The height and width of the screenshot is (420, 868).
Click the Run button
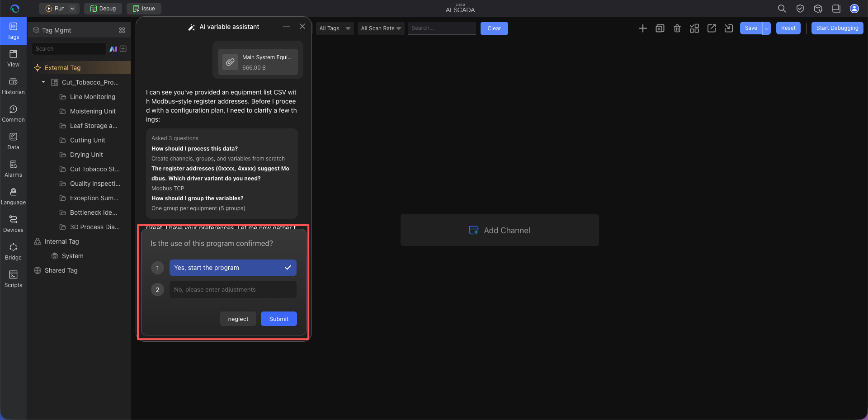[x=55, y=9]
